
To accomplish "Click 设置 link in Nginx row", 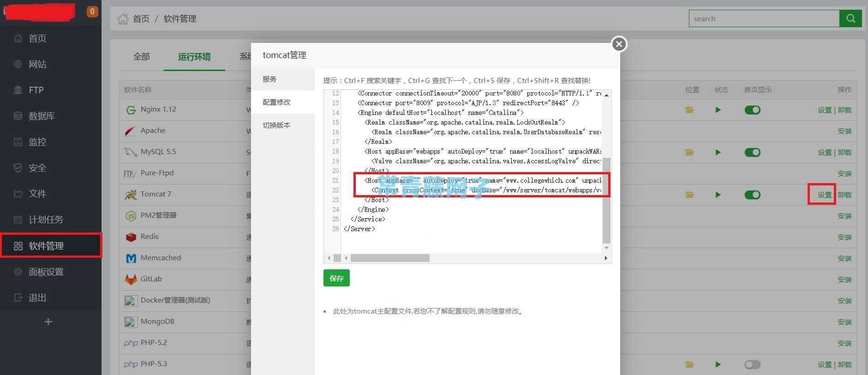I will (x=825, y=110).
